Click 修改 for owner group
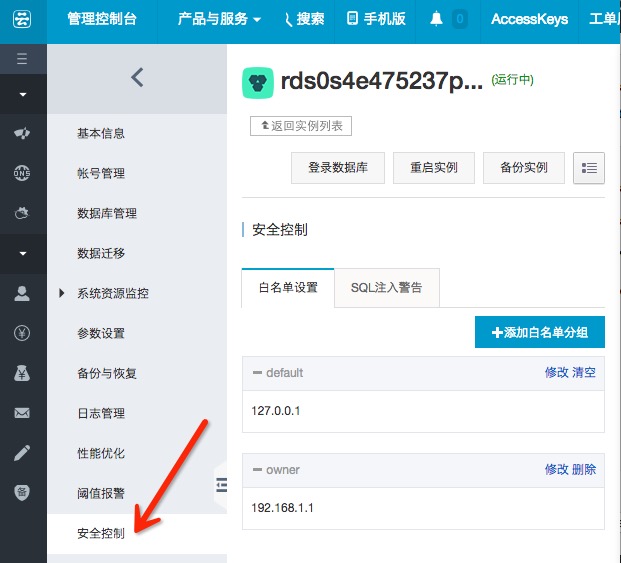The height and width of the screenshot is (563, 621). point(556,469)
